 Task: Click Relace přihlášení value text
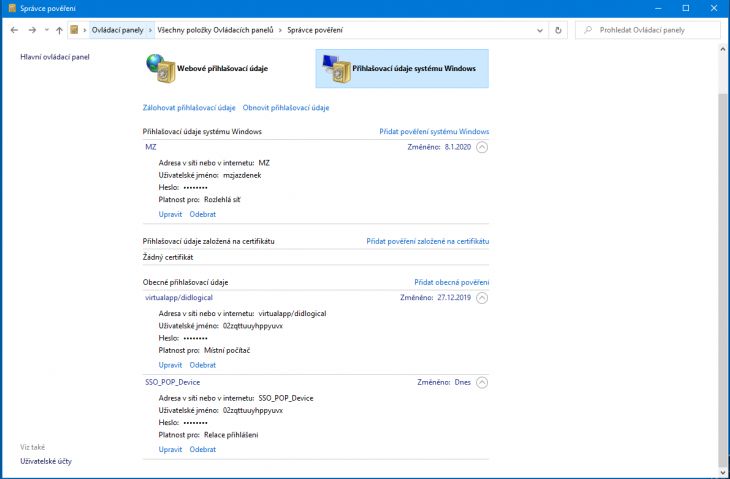(231, 435)
